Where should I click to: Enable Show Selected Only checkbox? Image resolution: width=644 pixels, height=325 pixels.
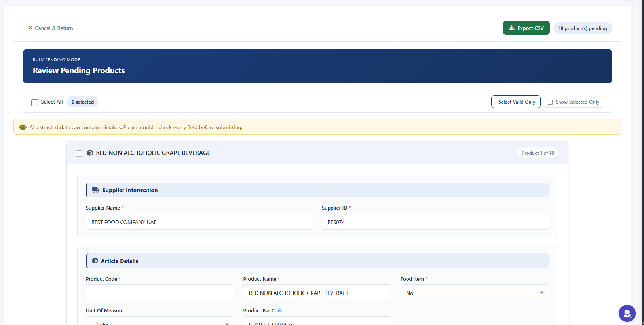(550, 102)
